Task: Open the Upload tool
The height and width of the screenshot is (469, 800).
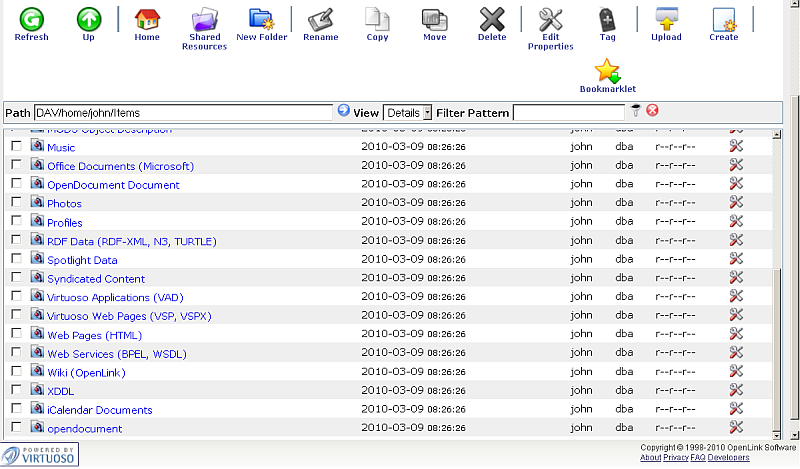Action: point(666,19)
